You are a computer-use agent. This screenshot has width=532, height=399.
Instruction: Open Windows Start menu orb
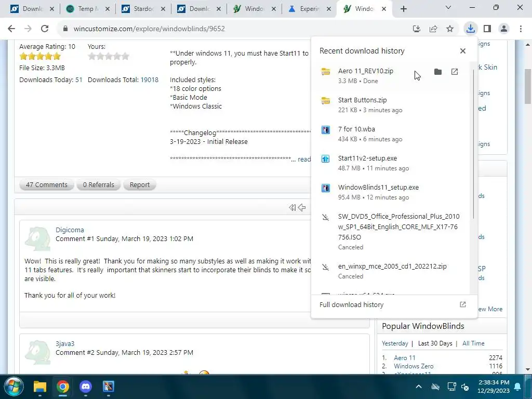(14, 387)
